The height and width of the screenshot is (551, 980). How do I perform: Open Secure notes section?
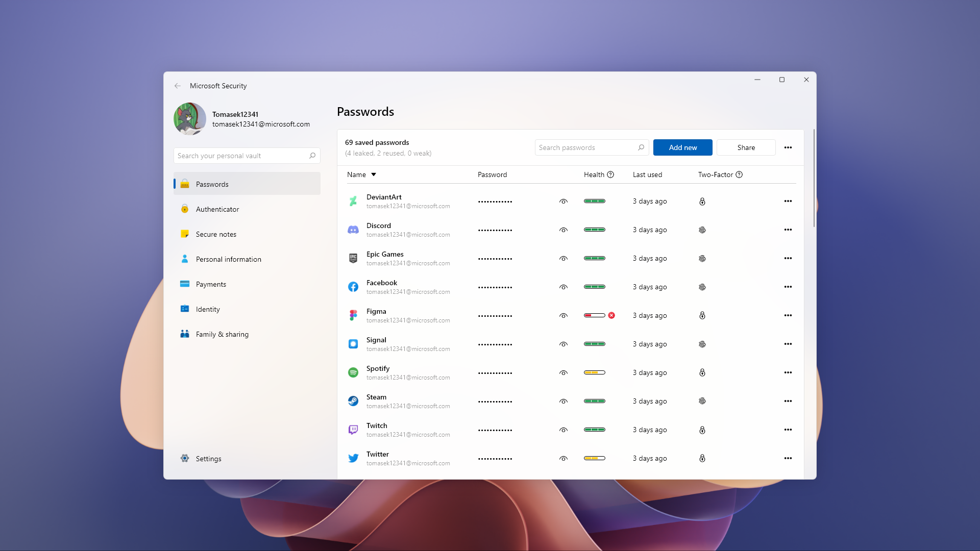(x=247, y=234)
